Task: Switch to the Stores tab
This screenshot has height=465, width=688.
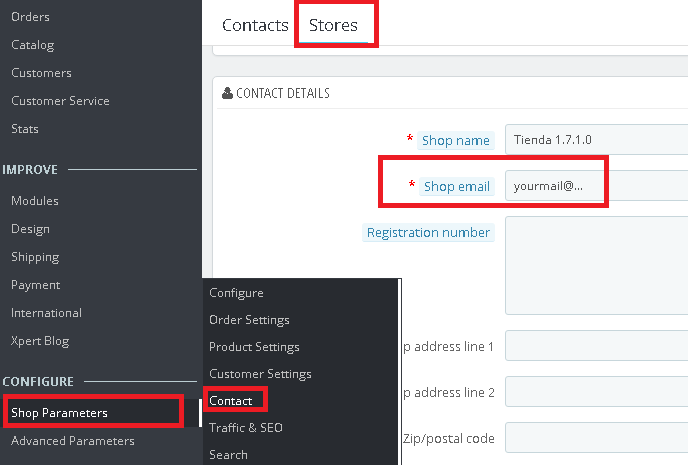Action: 334,25
